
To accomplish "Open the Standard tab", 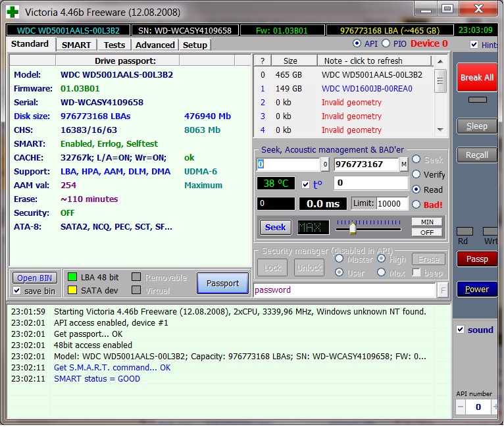I will pos(30,44).
